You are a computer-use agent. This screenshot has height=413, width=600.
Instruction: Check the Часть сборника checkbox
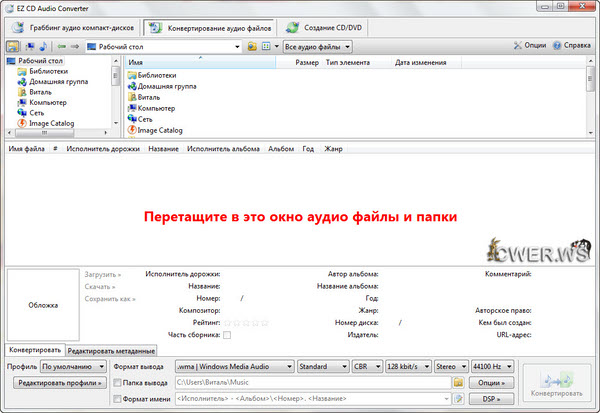228,334
